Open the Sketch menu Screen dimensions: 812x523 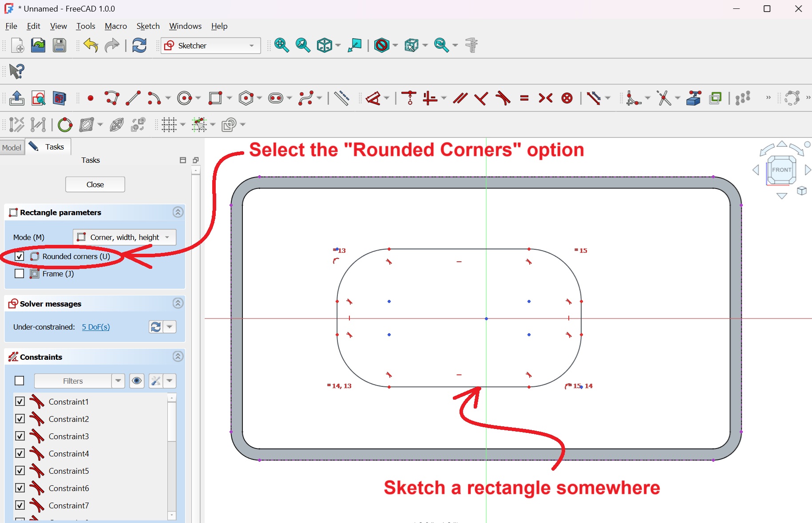pyautogui.click(x=148, y=26)
